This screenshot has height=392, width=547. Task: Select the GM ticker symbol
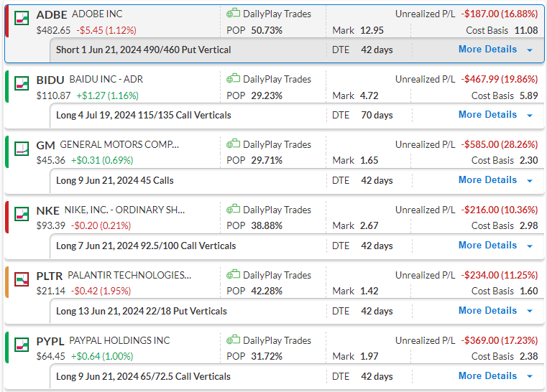[x=46, y=145]
